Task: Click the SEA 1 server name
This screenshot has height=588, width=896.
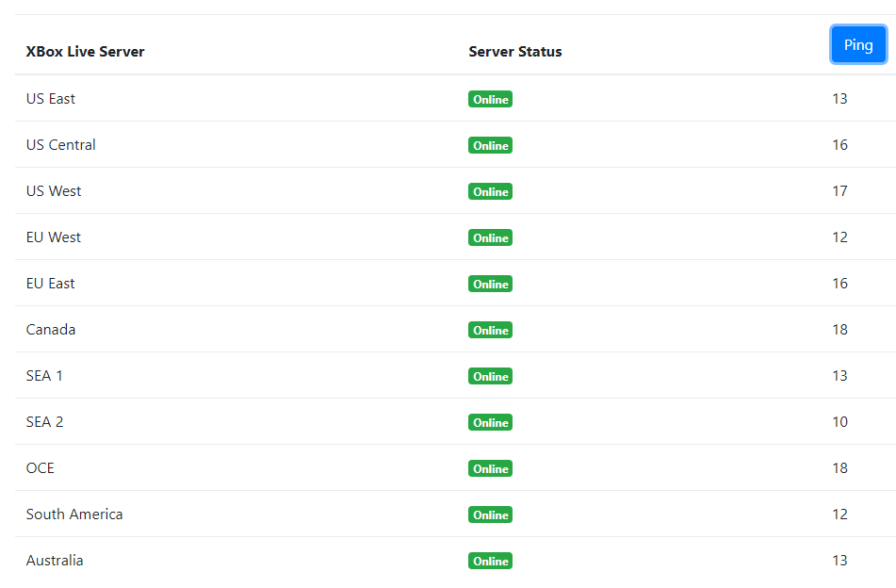Action: click(x=44, y=376)
